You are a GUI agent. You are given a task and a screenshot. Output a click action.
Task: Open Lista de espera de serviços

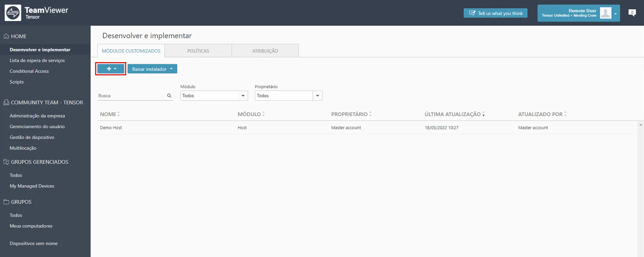(37, 60)
